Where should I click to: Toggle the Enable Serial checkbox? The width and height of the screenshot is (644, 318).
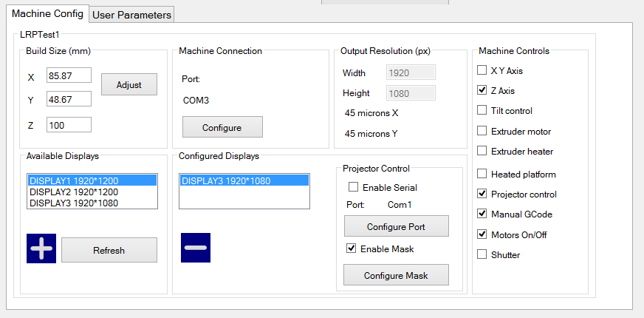353,188
